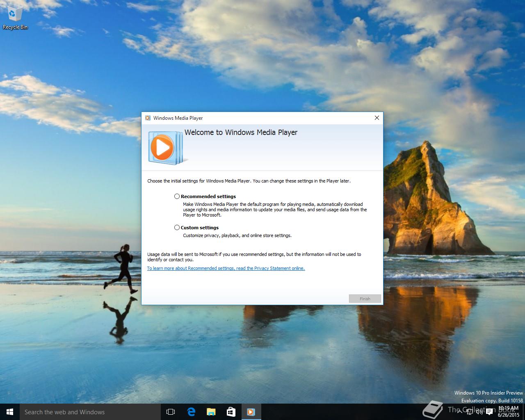Click the 'Welcome to Windows Media Player' heading

click(x=241, y=132)
